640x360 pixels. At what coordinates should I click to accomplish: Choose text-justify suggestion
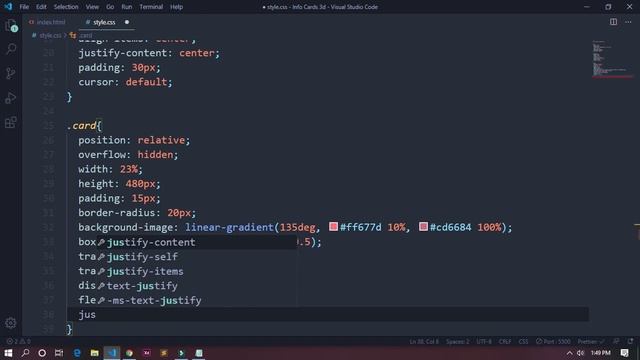click(197, 286)
